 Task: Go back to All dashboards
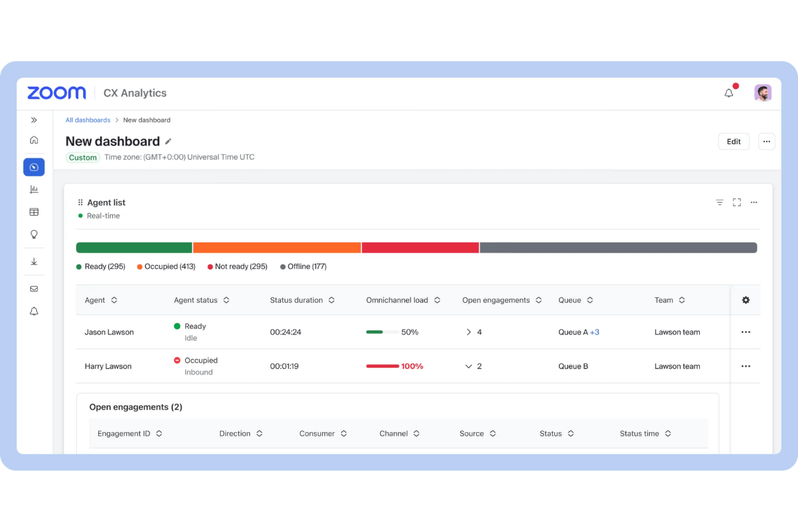coord(88,120)
